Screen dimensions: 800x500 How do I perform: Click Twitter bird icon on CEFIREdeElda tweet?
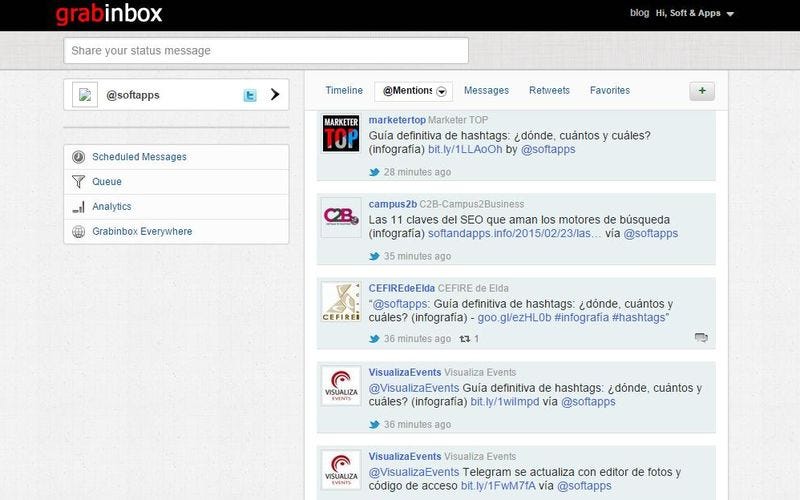coord(374,339)
